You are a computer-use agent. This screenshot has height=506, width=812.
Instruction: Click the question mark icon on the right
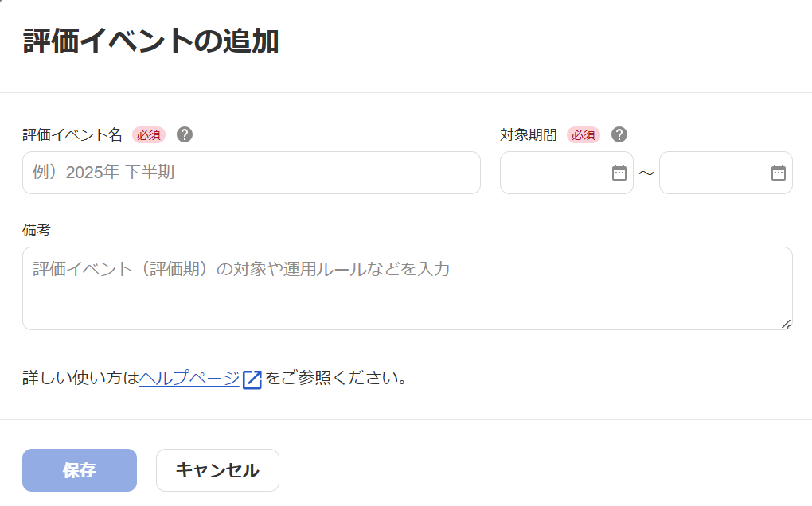619,135
